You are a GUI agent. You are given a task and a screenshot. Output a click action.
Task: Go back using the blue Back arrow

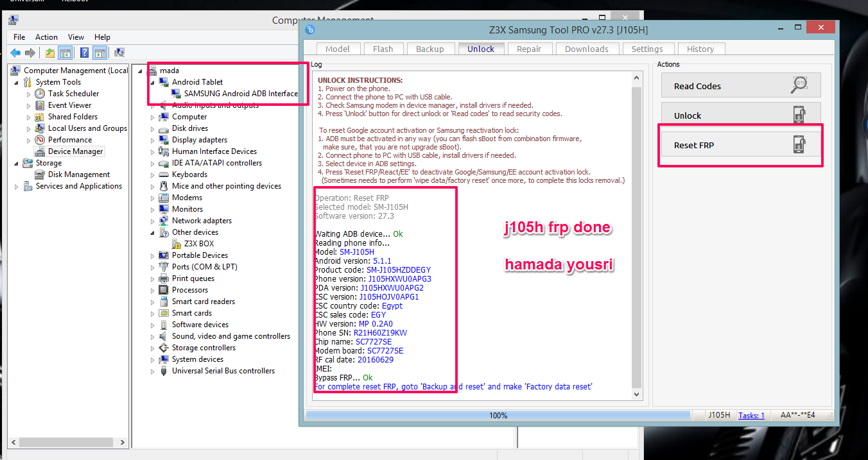coord(15,53)
